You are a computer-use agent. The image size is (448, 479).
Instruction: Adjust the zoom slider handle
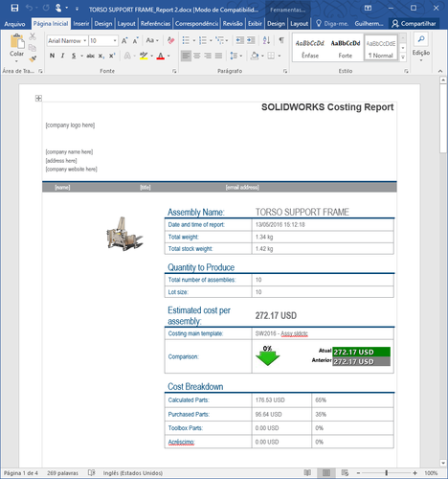387,472
